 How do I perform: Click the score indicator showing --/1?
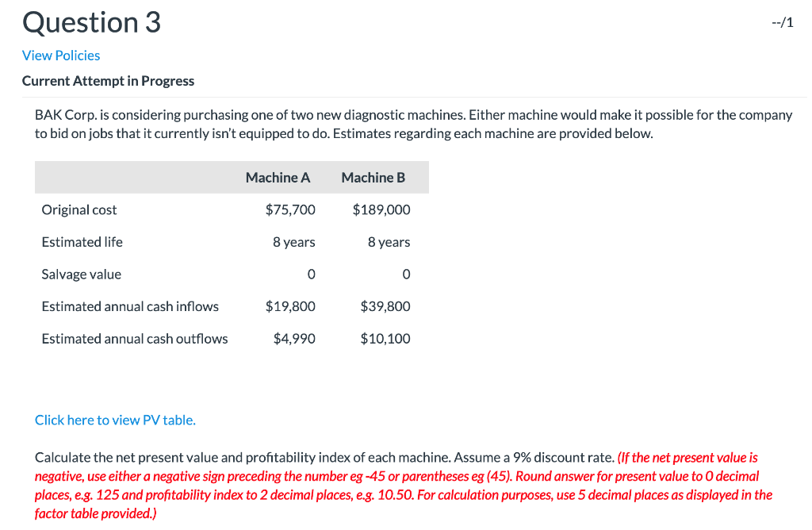pyautogui.click(x=782, y=22)
